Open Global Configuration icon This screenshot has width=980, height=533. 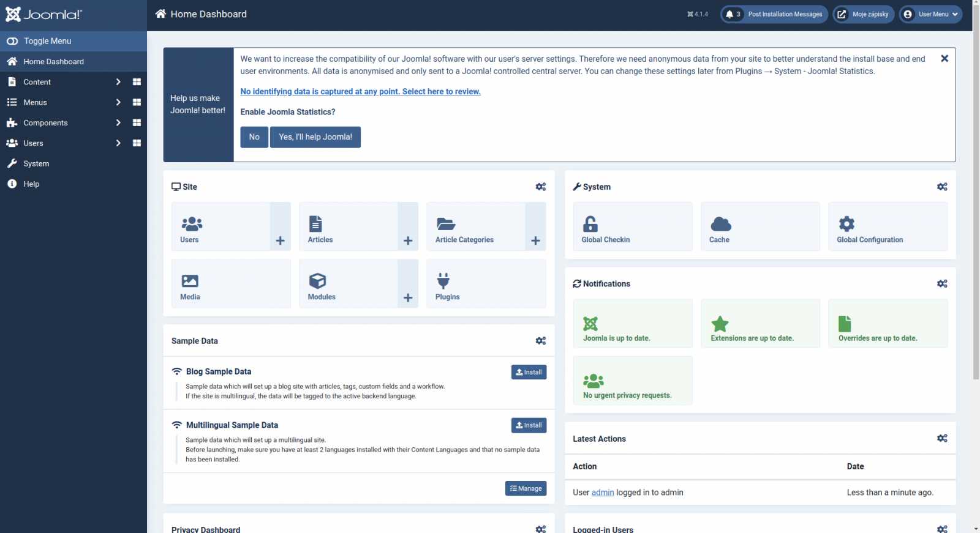[888, 226]
